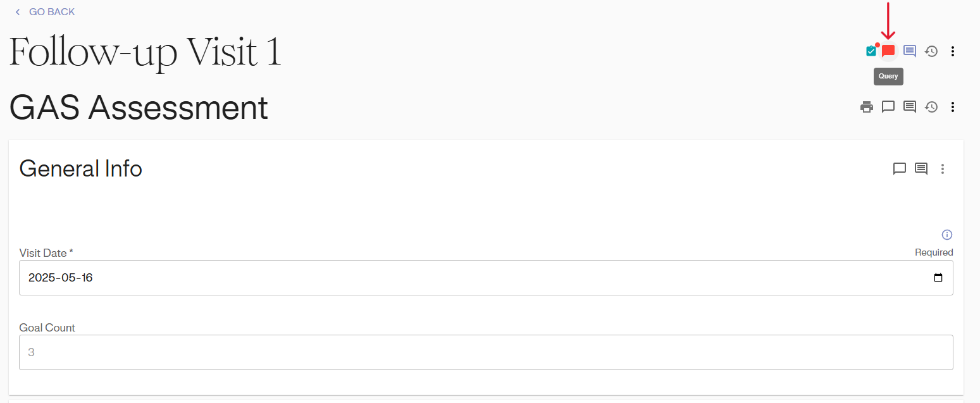This screenshot has height=403, width=980.
Task: Click the back chevron arrow next to GO BACK
Action: coord(17,12)
